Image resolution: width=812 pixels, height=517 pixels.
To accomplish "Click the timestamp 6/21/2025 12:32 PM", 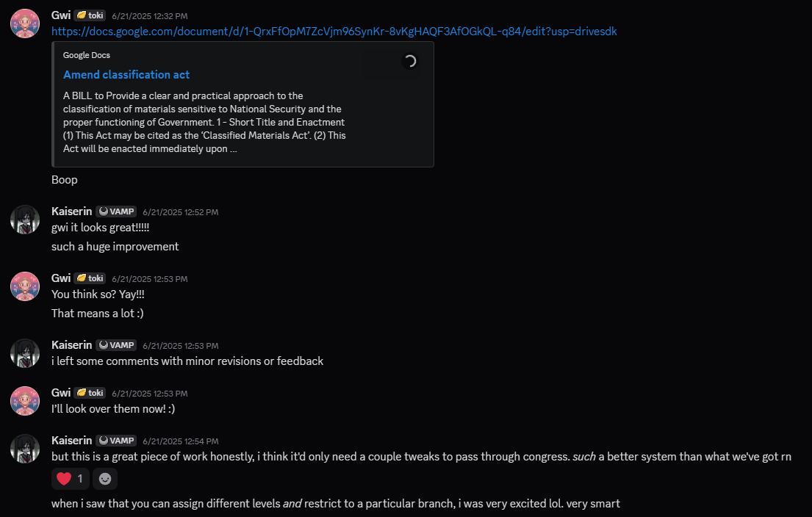I will [x=149, y=15].
